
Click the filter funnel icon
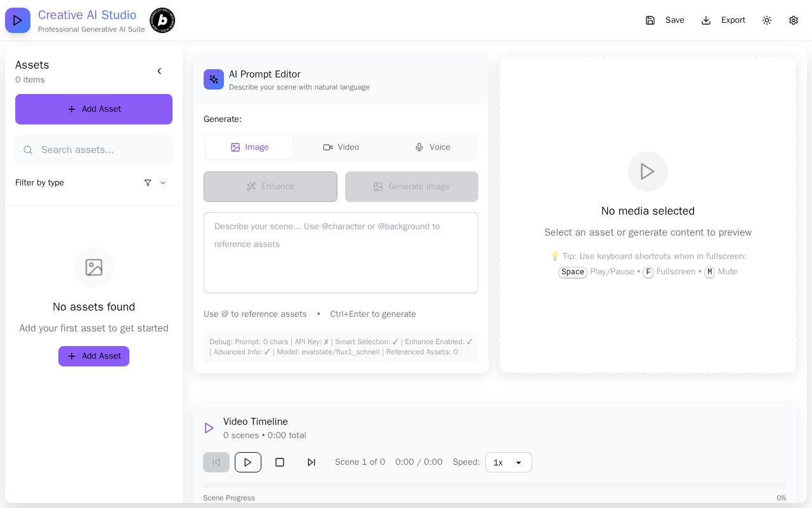[148, 183]
